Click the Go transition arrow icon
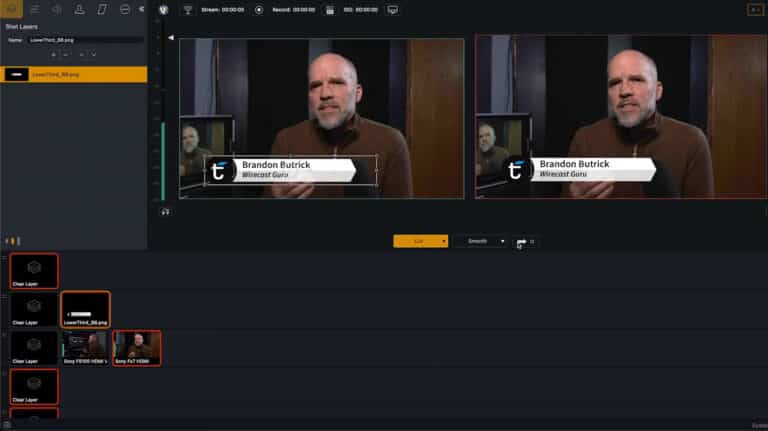This screenshot has width=768, height=431. tap(521, 241)
